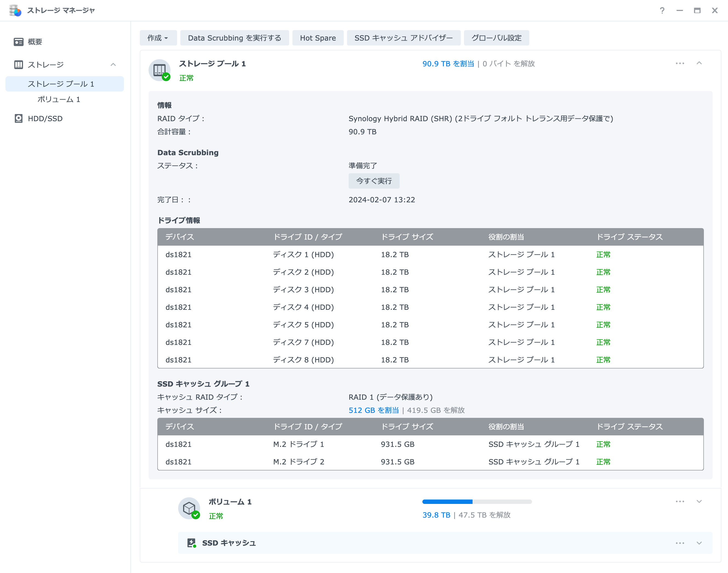The image size is (728, 573).
Task: Click the Overview (概要) sidebar icon
Action: tap(18, 42)
